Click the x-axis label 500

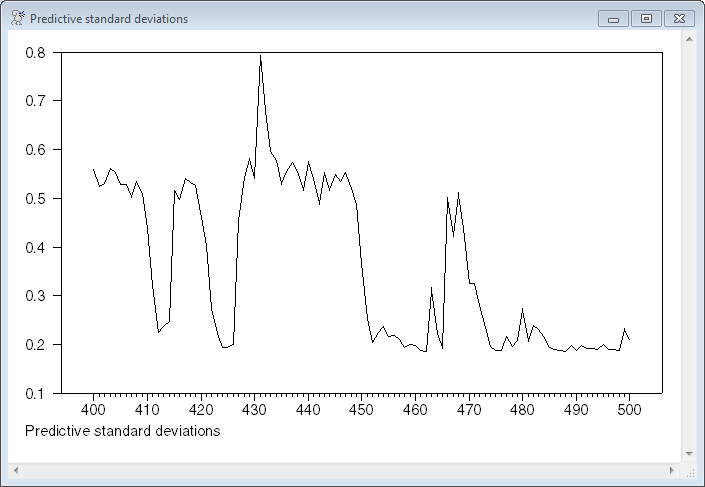coord(629,410)
